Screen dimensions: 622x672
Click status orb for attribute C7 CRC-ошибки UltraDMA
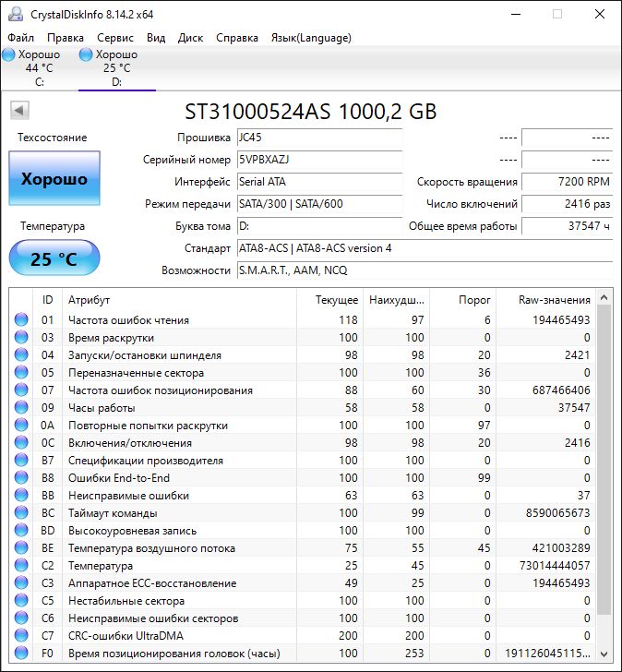coord(21,636)
